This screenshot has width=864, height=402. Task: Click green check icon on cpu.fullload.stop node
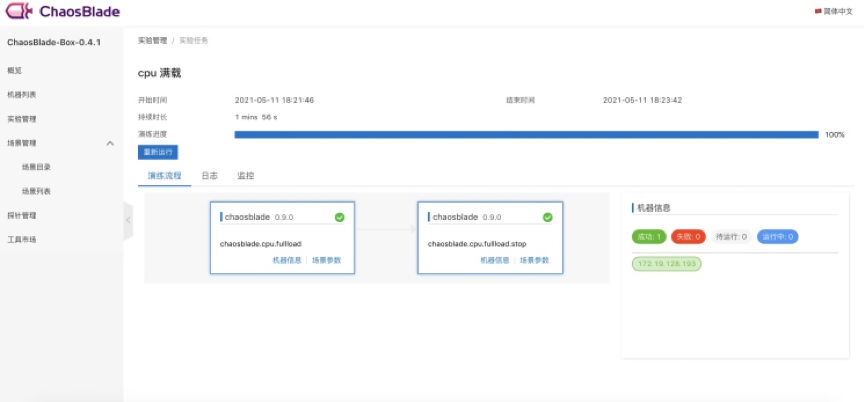[x=548, y=217]
